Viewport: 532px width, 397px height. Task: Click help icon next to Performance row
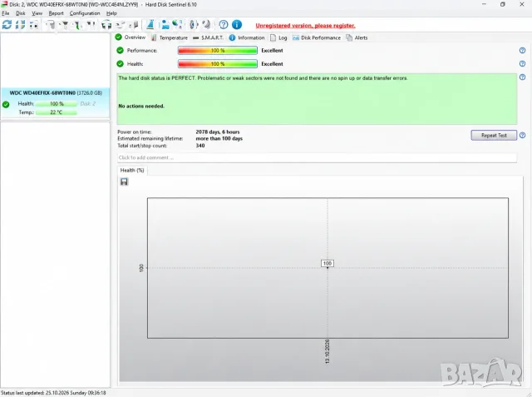coord(522,50)
